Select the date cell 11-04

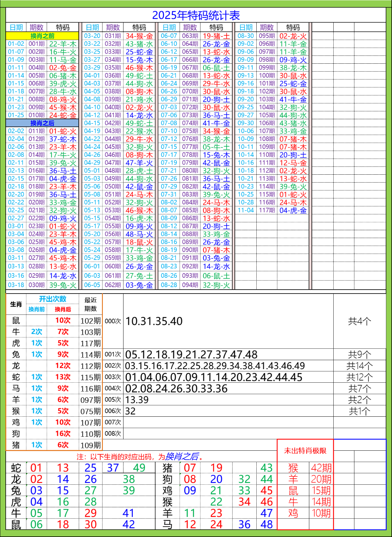(x=246, y=211)
